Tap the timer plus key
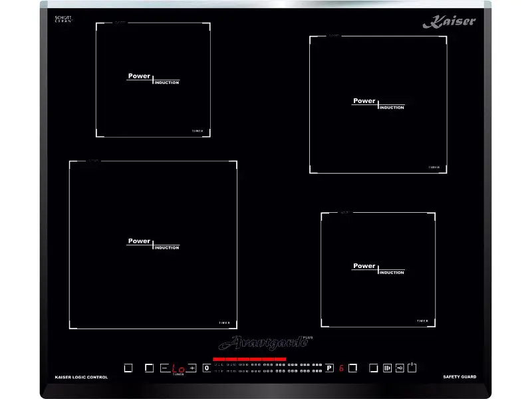Screen dimensions: 532x399 (x=192, y=368)
